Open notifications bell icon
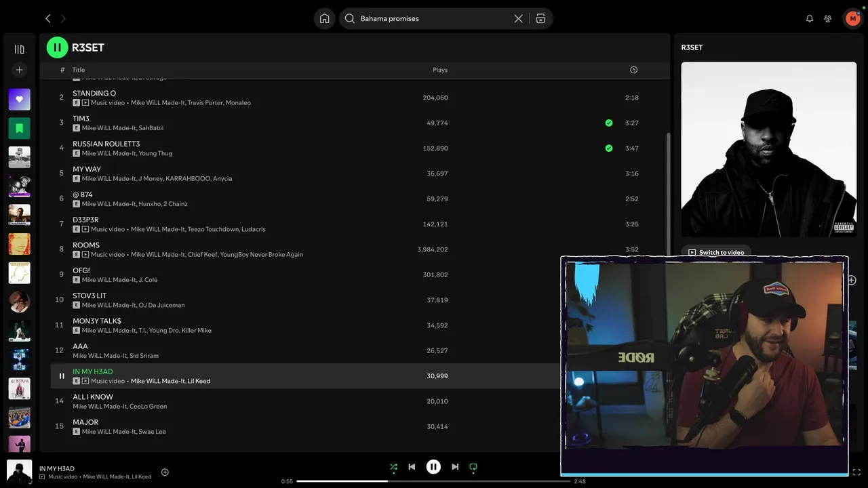 click(x=809, y=19)
